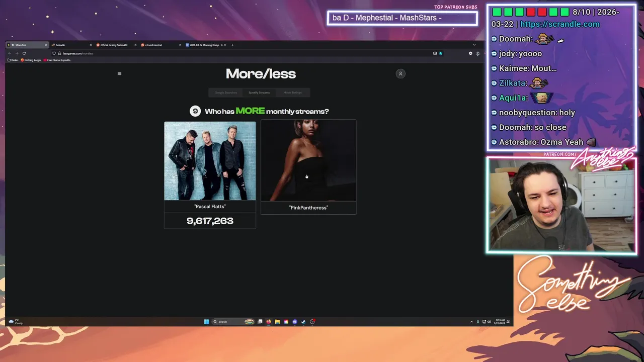Close the Scrandle tab
Screen dimensions: 644x362
pyautogui.click(x=91, y=45)
